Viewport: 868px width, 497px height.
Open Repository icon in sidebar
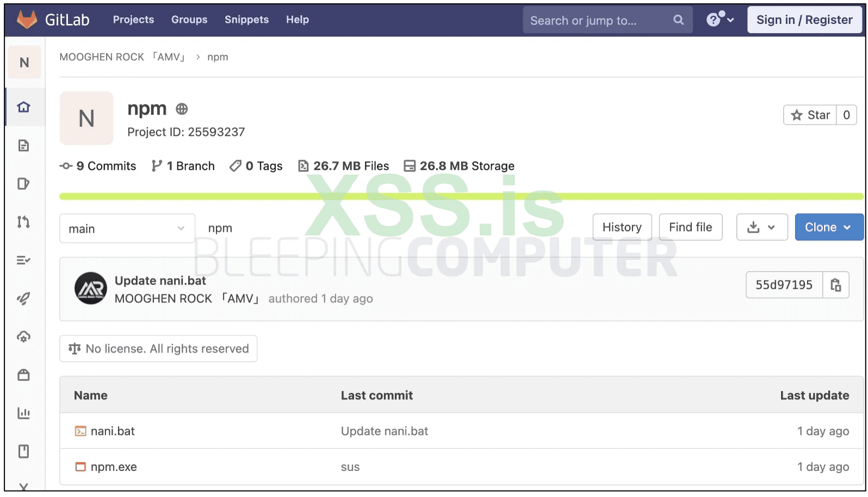tap(23, 145)
